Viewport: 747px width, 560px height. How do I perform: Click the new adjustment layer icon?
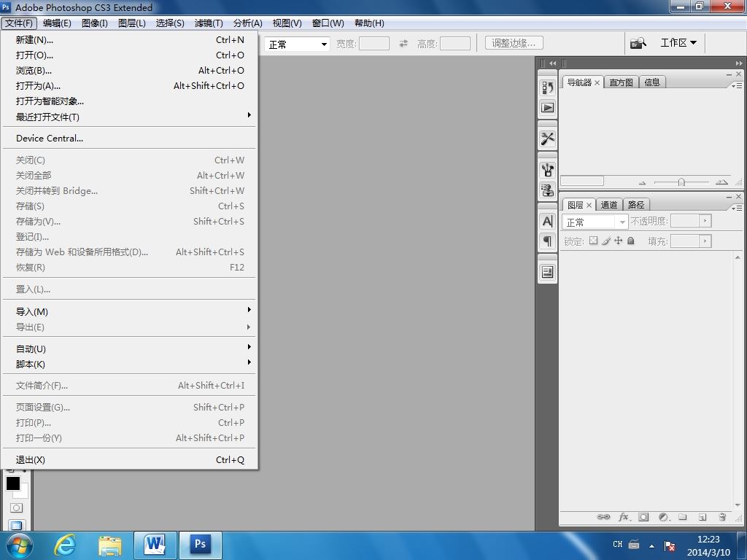pos(664,517)
